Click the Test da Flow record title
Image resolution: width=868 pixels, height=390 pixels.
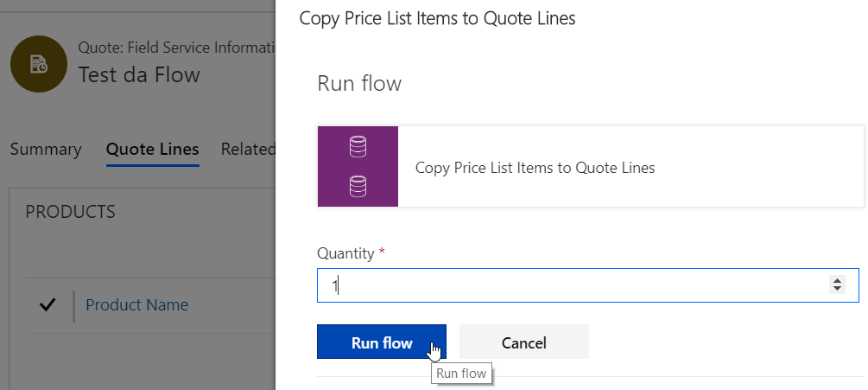(x=139, y=74)
